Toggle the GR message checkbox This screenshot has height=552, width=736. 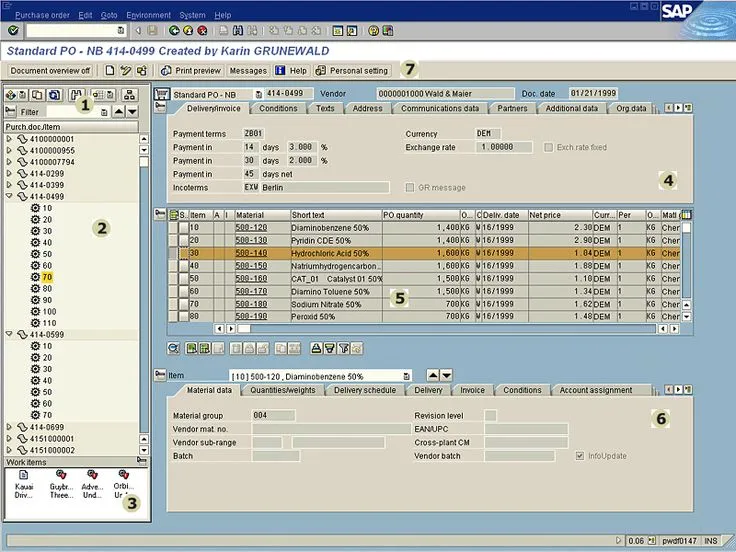point(410,188)
